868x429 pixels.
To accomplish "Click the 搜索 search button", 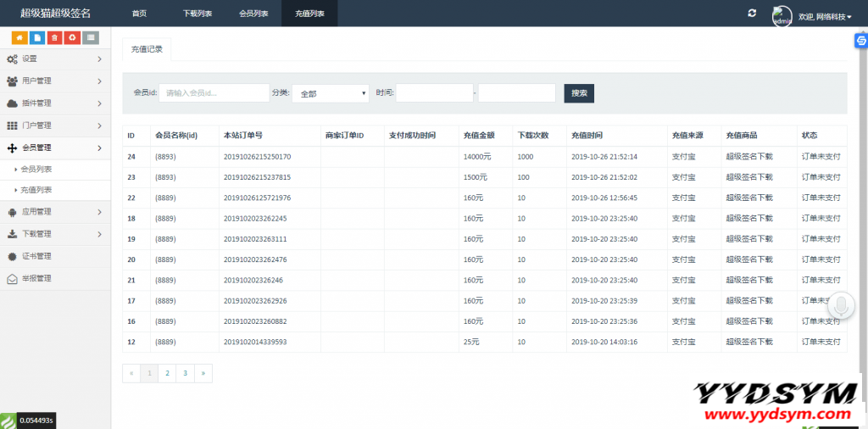I will coord(579,93).
